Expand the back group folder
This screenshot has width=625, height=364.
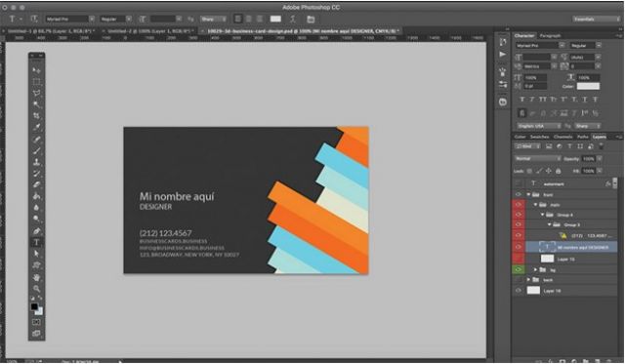pos(529,279)
